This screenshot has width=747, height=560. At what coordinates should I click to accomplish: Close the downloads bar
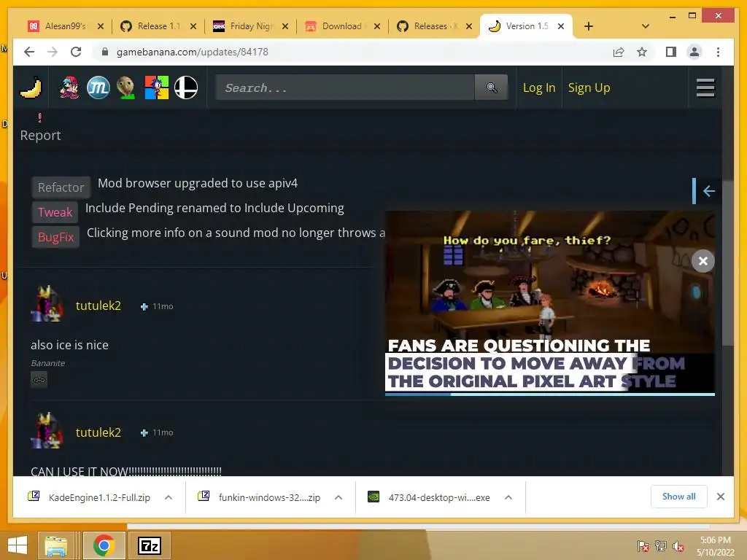(720, 497)
